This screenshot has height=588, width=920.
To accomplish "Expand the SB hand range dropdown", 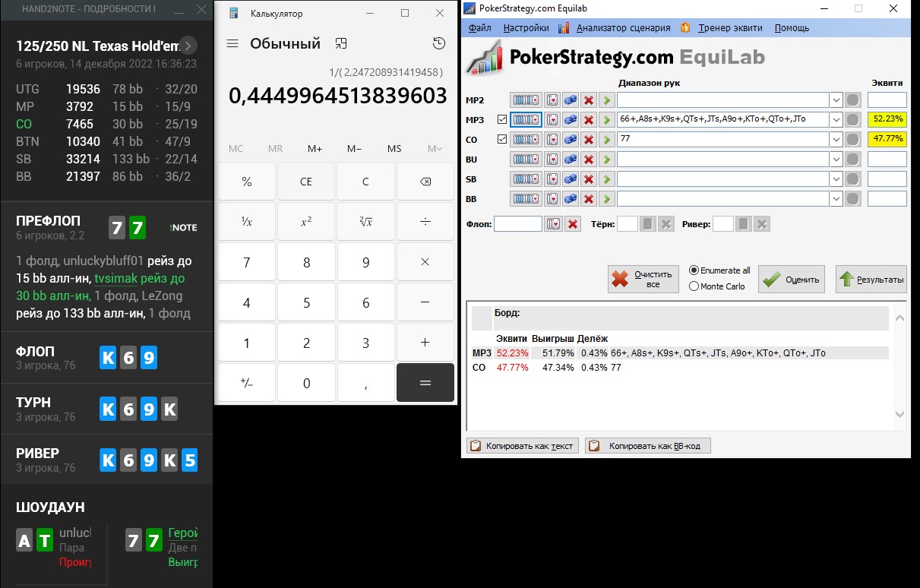I will tap(836, 179).
